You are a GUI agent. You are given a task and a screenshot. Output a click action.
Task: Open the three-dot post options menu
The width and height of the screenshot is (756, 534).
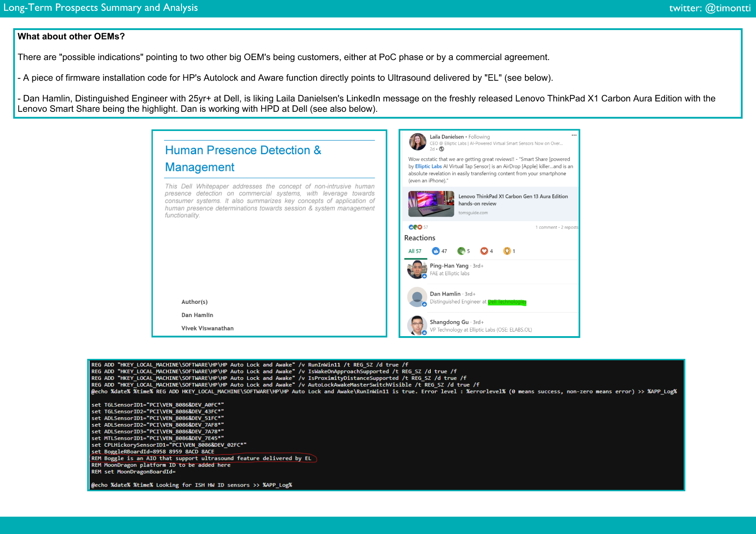tap(574, 135)
